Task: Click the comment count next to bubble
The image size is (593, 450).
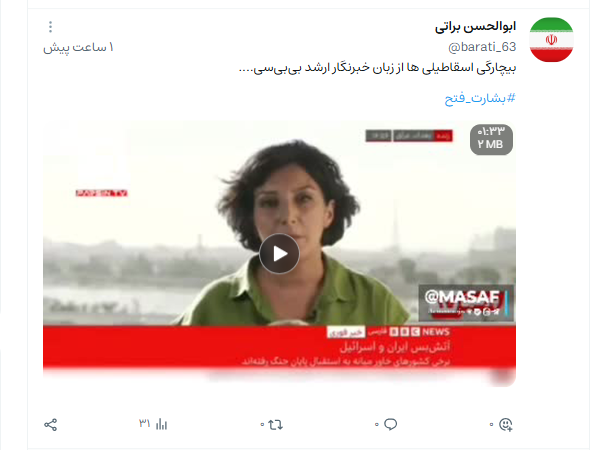Action: coord(377,425)
